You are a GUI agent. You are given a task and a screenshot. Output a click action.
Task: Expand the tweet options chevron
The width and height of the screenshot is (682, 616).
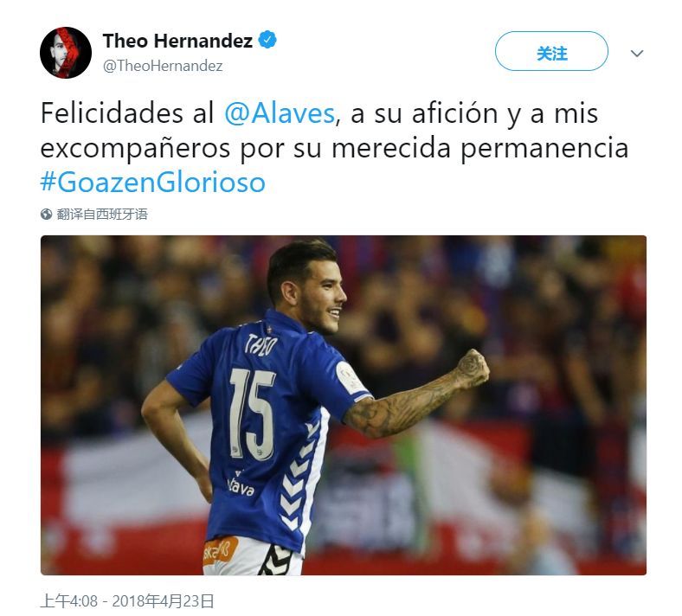(x=637, y=54)
